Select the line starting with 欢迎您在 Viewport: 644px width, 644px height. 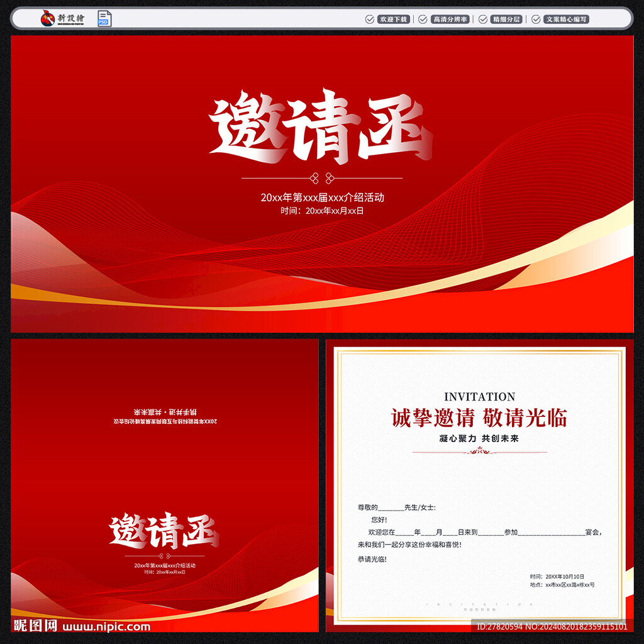[485, 533]
